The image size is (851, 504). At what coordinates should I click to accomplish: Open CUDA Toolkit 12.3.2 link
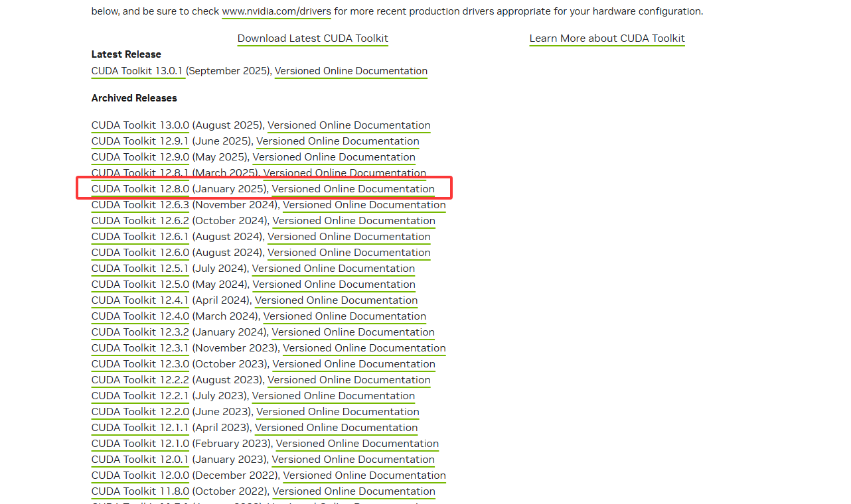(x=140, y=332)
